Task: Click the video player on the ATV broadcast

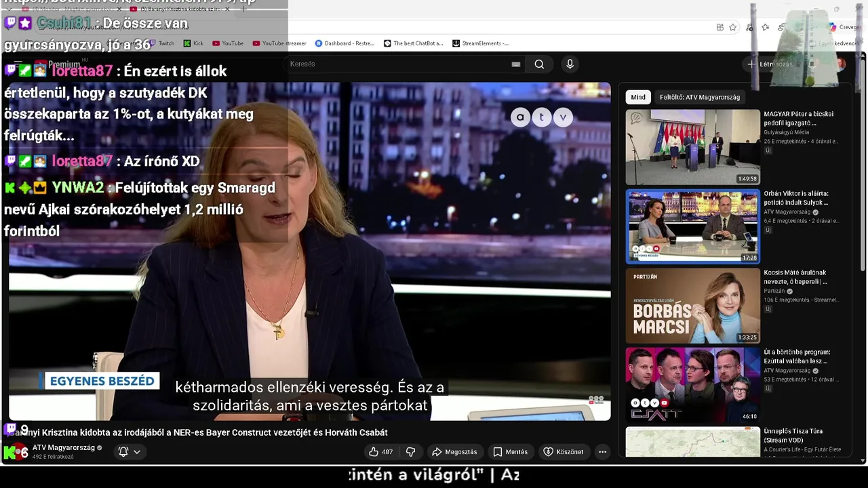Action: [x=310, y=251]
